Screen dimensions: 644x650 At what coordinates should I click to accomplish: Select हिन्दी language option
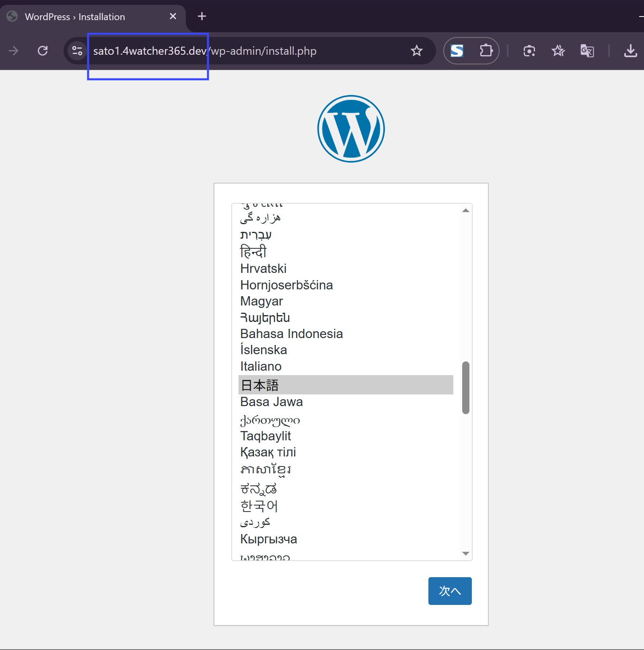point(346,251)
